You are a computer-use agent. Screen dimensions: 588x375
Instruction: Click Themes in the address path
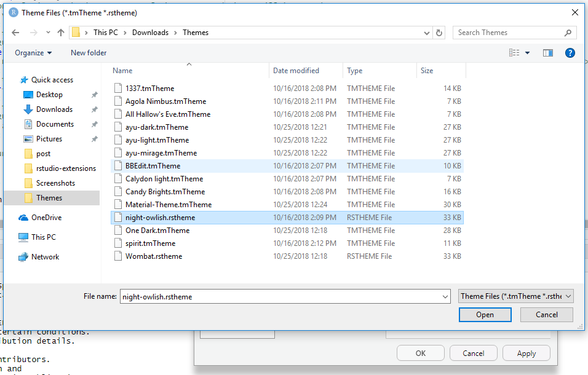tap(196, 33)
